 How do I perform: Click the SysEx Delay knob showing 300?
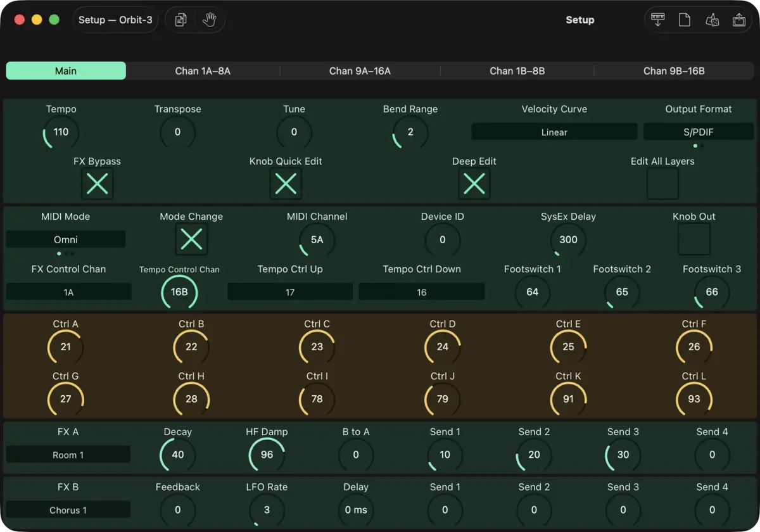click(569, 239)
